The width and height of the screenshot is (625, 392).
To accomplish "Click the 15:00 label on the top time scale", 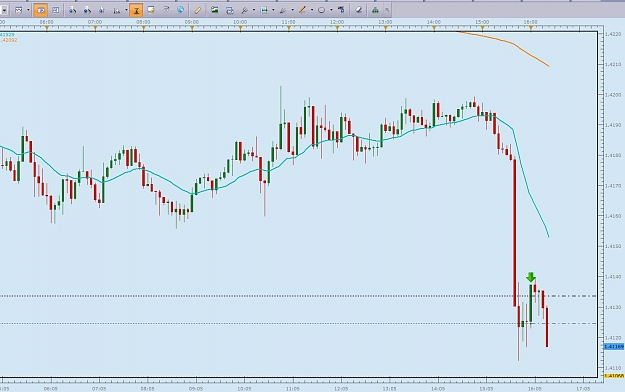I will (482, 22).
